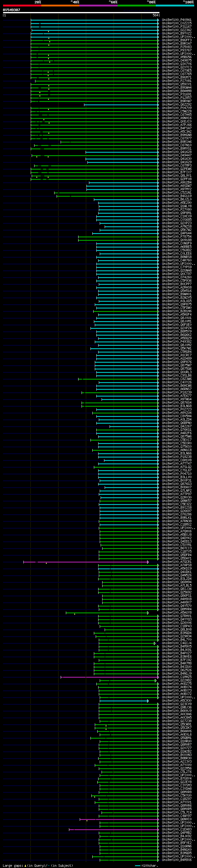This screenshot has height=868, width=197.
Task: Open hit UniRef100_Q9P875
Action: click(176, 304)
